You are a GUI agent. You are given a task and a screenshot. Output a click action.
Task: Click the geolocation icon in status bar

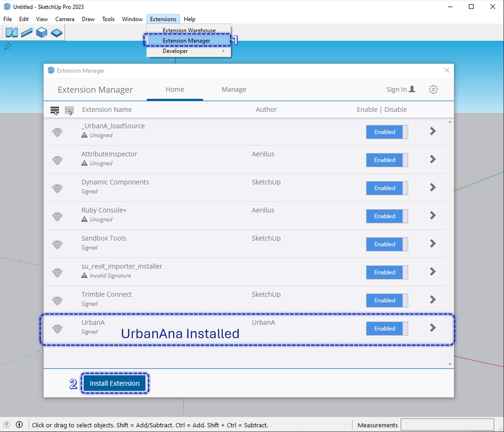tap(6, 424)
